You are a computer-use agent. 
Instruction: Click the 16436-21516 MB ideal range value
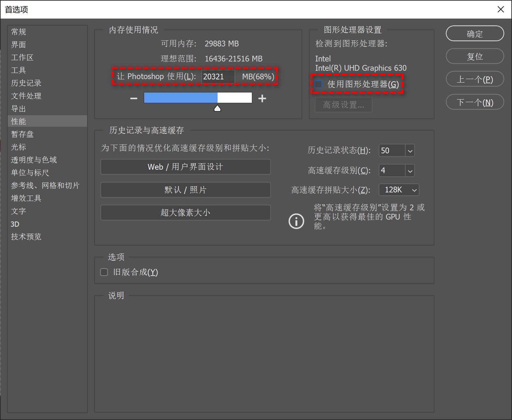(234, 59)
